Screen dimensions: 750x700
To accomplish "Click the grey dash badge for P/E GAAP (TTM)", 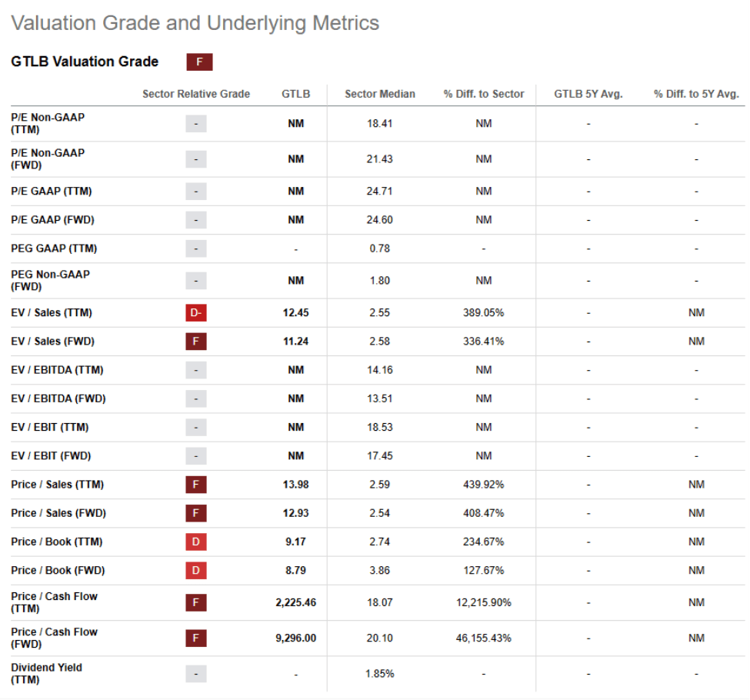I will 196,192.
